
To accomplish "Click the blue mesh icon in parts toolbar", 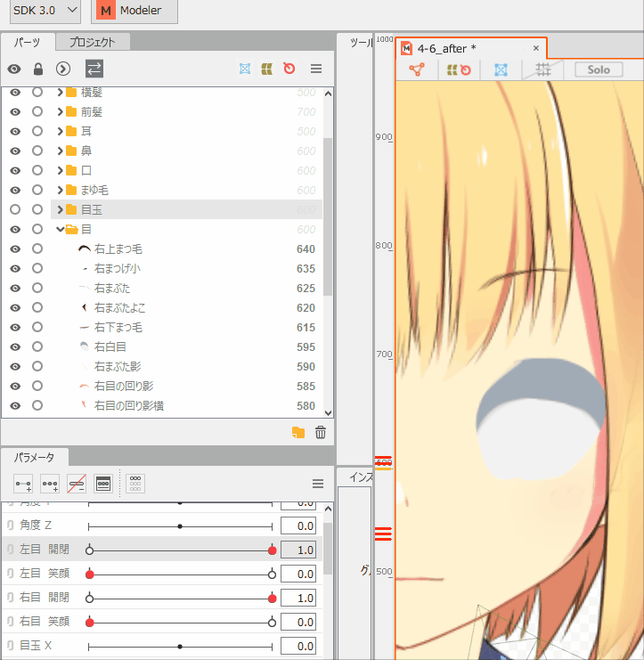I will 245,69.
